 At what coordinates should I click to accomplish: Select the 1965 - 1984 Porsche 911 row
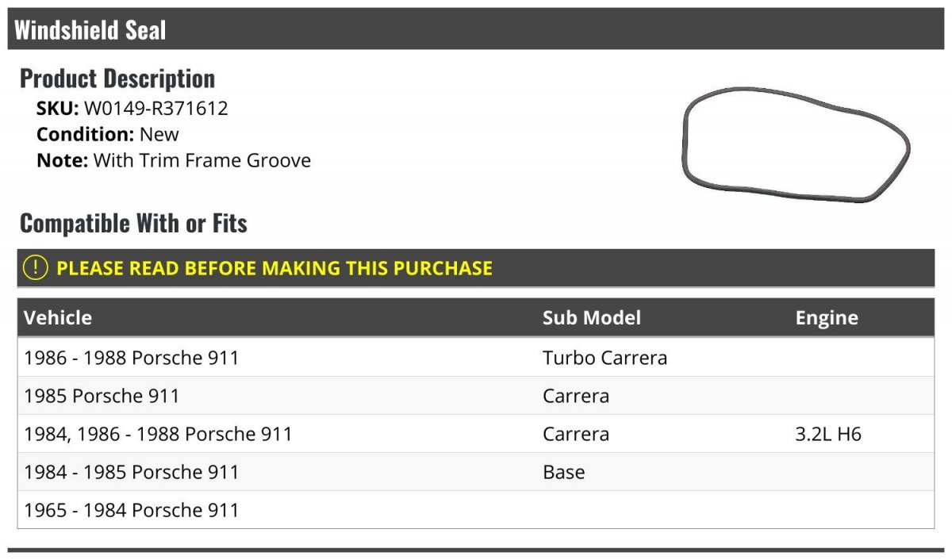coord(476,510)
